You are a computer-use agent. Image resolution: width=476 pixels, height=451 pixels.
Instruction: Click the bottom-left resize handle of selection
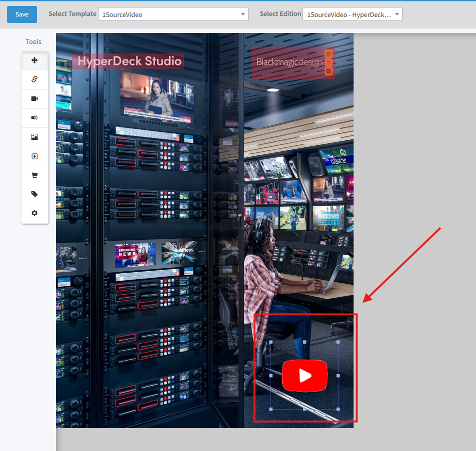point(271,409)
